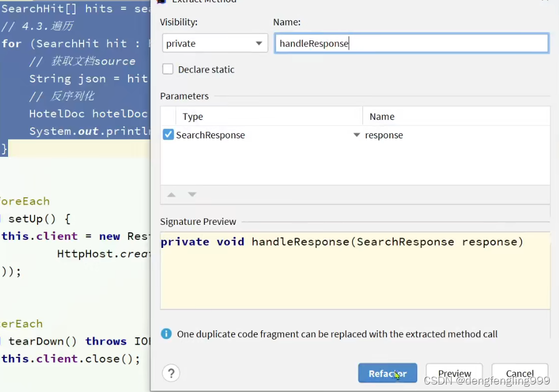Click the Refactor button
The width and height of the screenshot is (559, 392).
point(387,374)
